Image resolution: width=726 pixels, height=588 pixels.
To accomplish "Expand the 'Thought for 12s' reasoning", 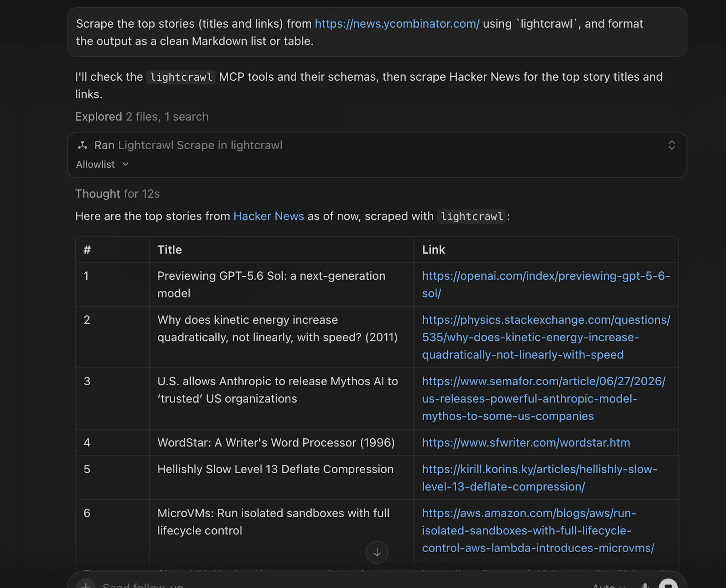I will coord(118,194).
